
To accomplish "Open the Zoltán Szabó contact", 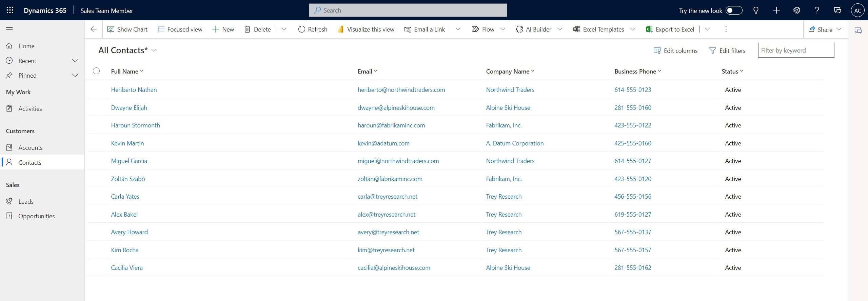I will pos(128,179).
